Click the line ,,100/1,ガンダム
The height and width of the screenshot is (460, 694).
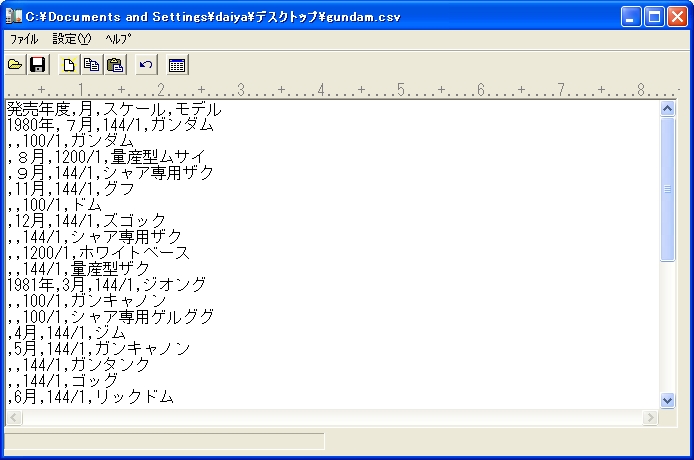pos(70,141)
